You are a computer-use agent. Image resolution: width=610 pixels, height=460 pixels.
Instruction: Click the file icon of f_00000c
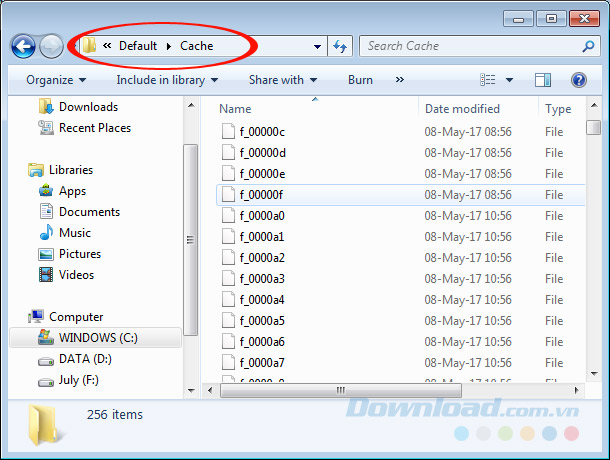pos(228,131)
